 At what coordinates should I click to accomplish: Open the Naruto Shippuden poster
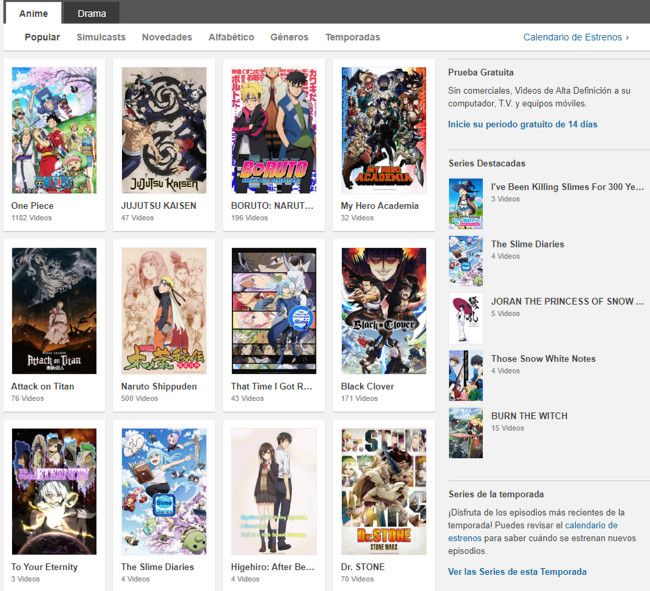(x=164, y=311)
